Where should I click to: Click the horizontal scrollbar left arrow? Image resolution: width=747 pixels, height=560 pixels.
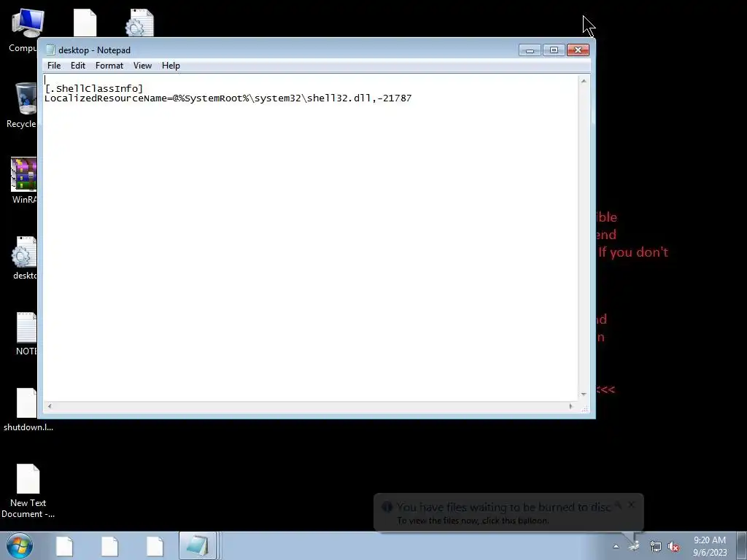50,406
